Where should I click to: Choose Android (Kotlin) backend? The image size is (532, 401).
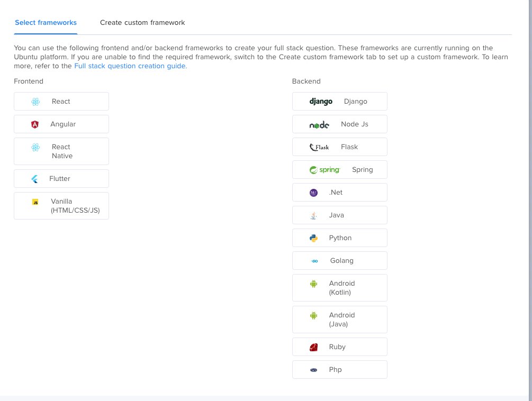click(340, 288)
